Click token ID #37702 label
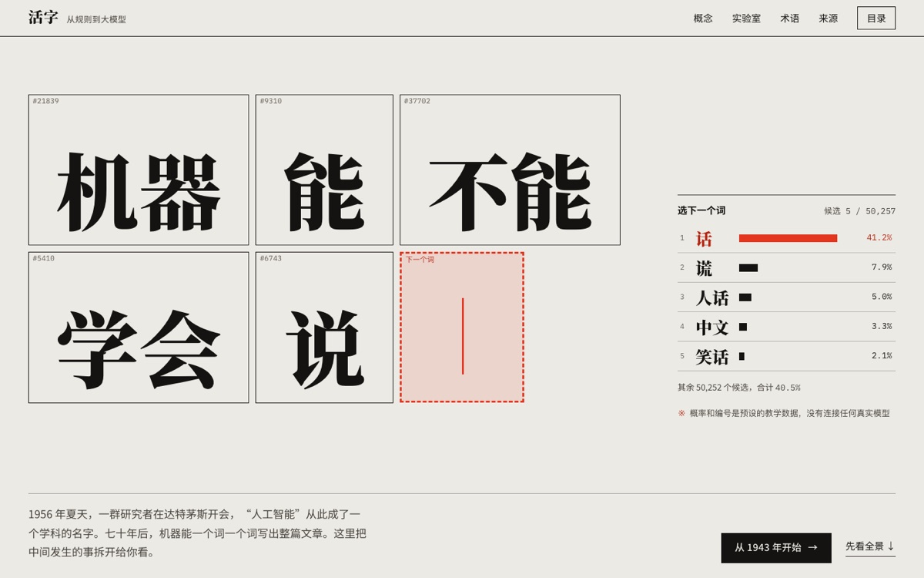Screen dimensions: 924x578 pyautogui.click(x=417, y=101)
